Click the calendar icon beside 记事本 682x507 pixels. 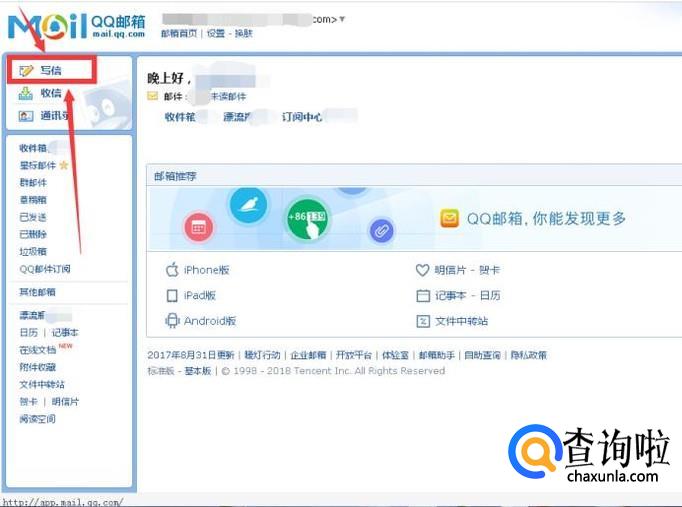(423, 296)
